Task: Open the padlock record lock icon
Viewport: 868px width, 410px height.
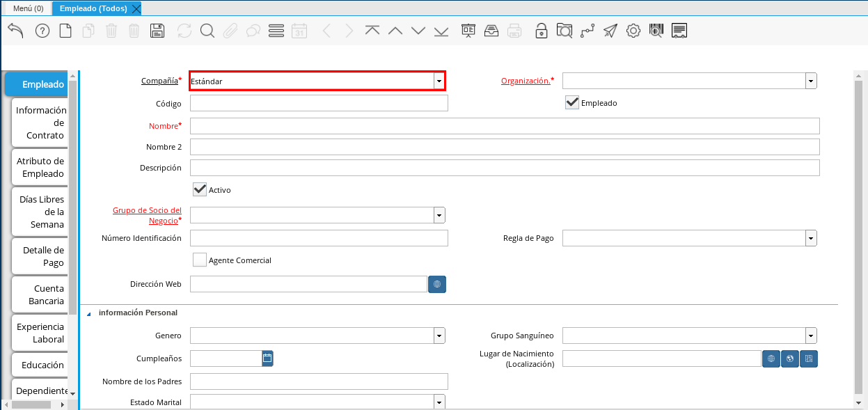Action: point(541,31)
